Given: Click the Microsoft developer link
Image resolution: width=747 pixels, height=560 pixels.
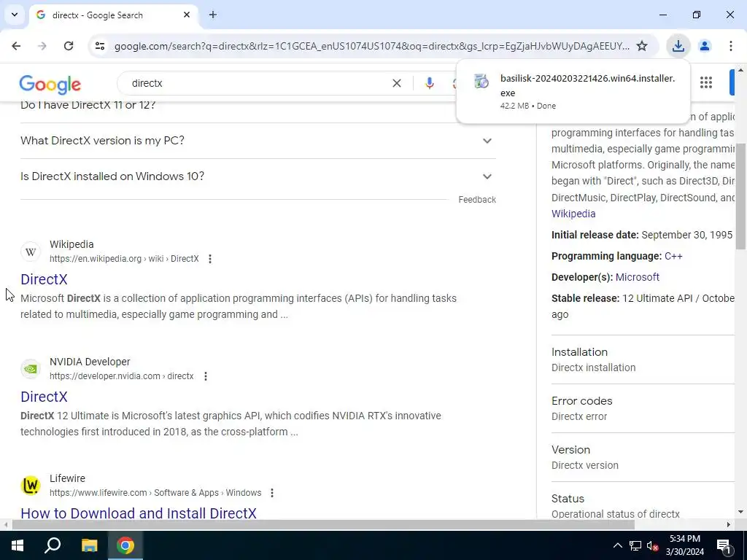Looking at the screenshot, I should pos(637,277).
